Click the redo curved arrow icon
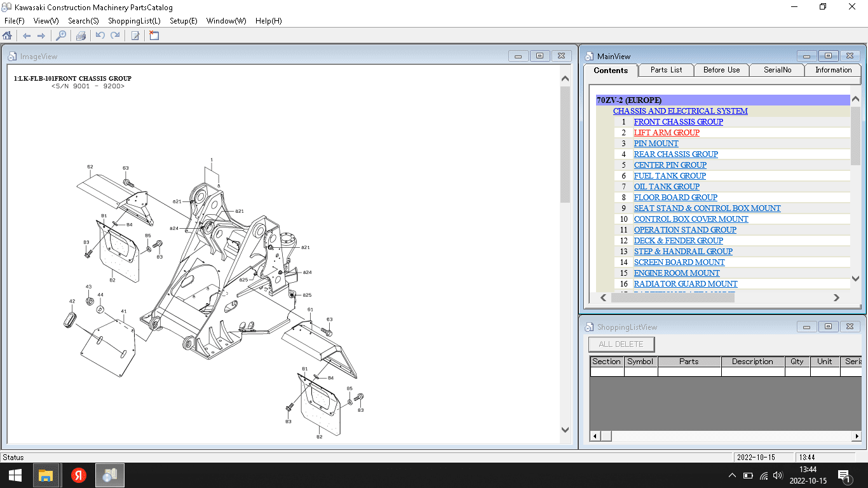868x488 pixels. 115,36
